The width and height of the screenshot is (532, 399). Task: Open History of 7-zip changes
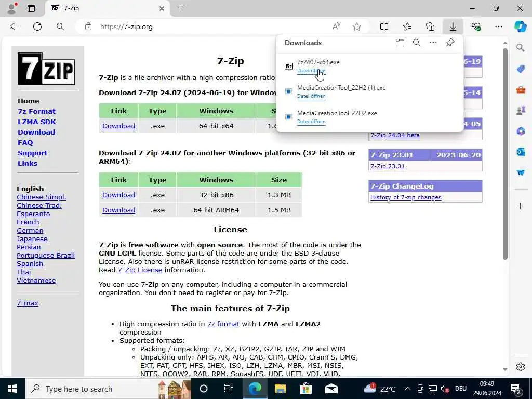[406, 197]
